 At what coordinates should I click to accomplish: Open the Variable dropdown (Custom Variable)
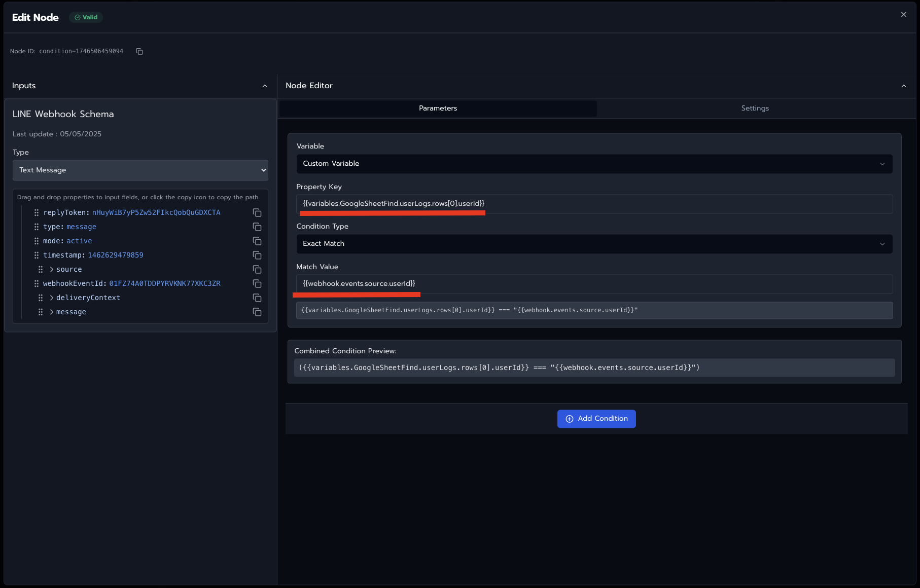pos(594,164)
